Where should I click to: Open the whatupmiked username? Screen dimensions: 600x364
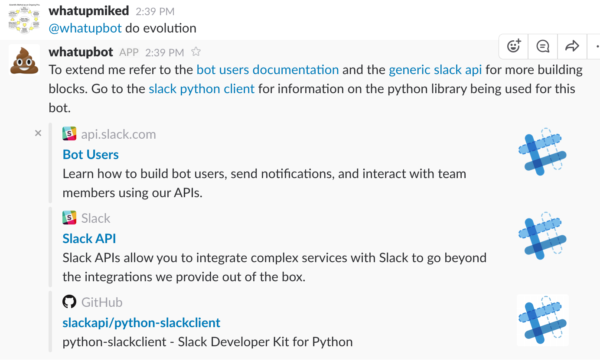point(88,10)
